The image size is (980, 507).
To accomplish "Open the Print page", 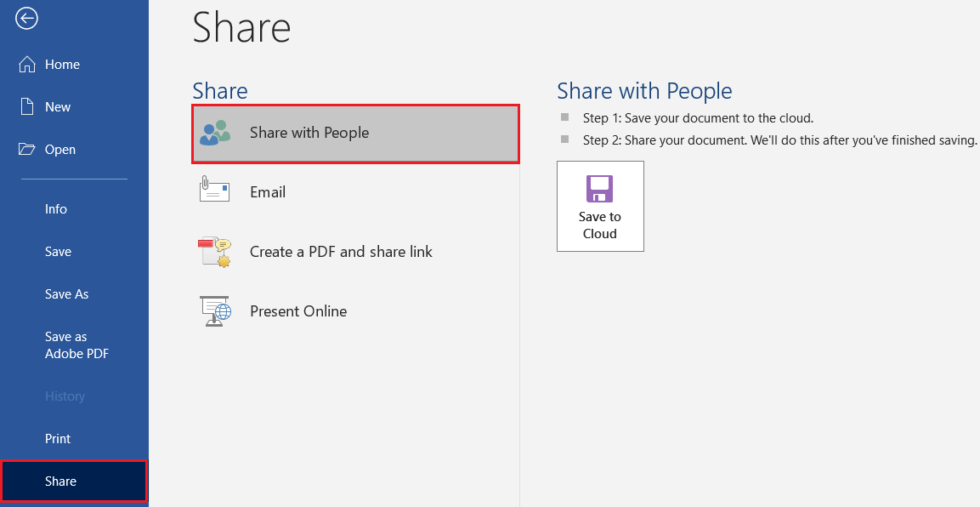I will pyautogui.click(x=75, y=438).
